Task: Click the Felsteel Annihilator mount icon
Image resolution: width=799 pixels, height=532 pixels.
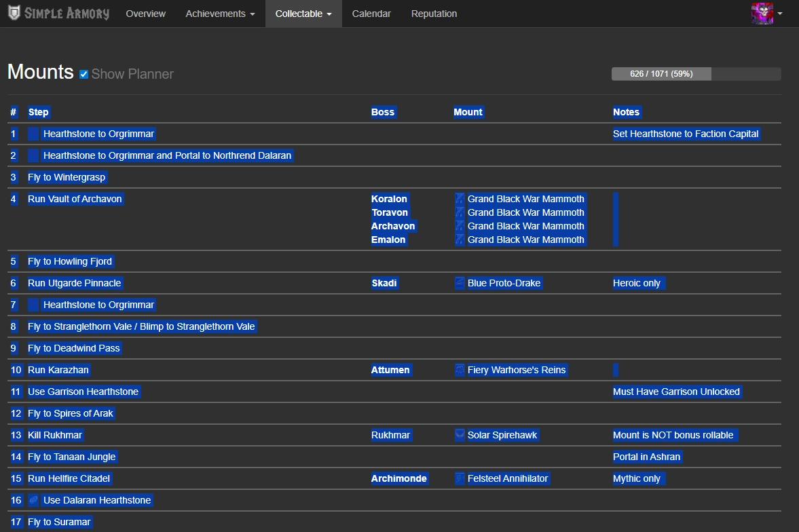Action: [460, 478]
